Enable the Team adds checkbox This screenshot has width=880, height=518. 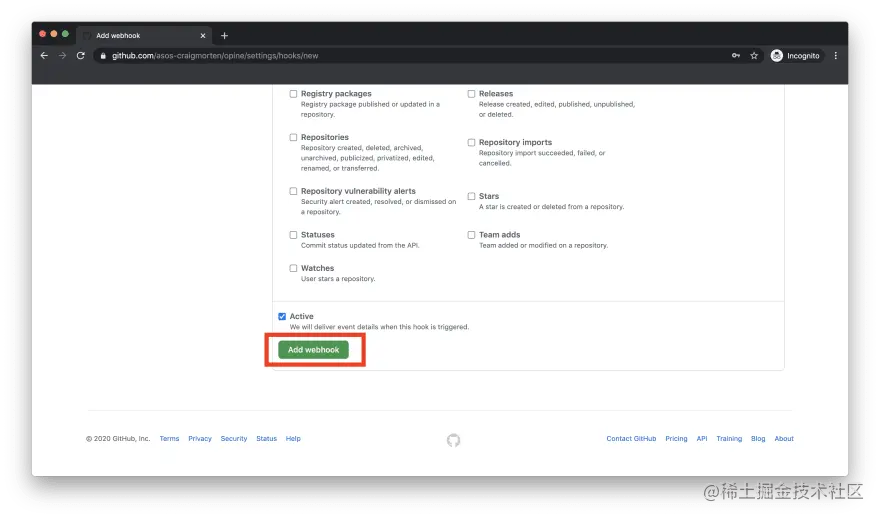[x=471, y=235]
